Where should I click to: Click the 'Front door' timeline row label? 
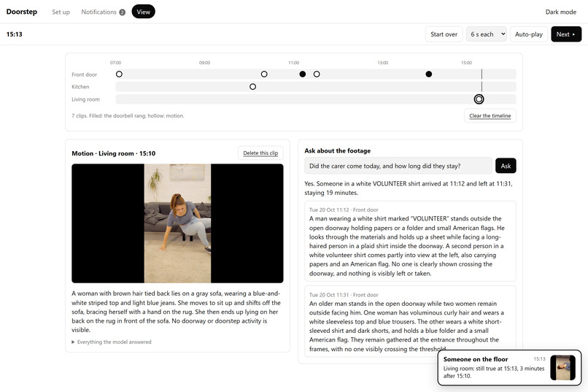[85, 74]
